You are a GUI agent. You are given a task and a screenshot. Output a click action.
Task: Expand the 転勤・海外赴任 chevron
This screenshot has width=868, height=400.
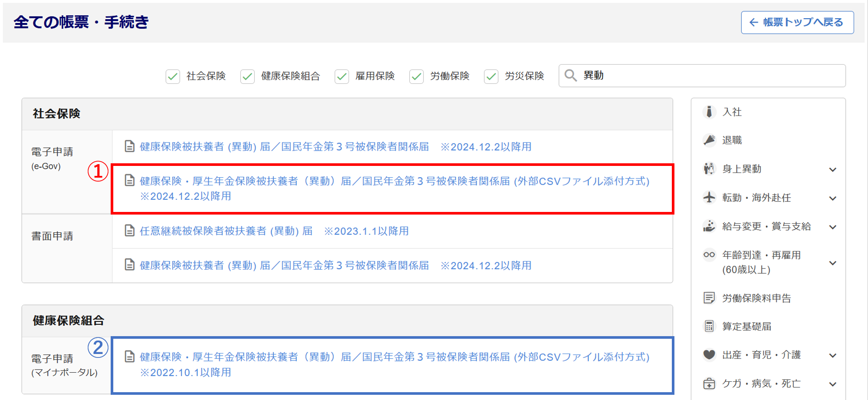pos(832,198)
